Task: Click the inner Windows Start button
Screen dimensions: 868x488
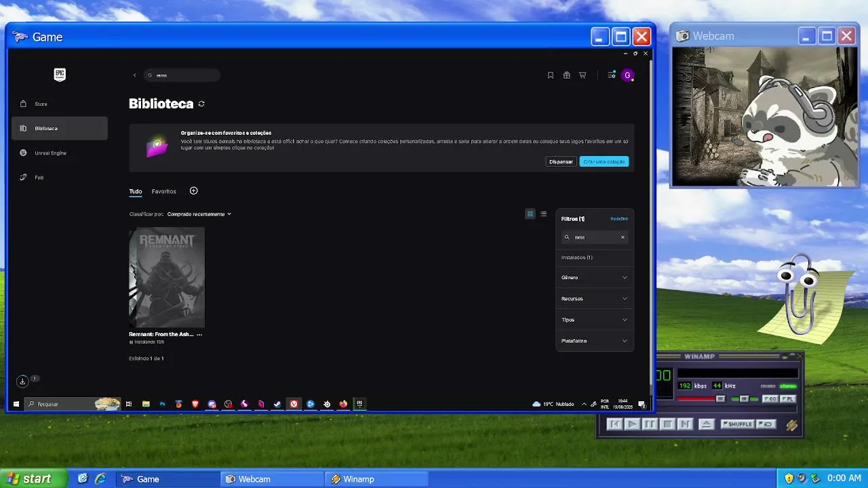Action: [16, 404]
